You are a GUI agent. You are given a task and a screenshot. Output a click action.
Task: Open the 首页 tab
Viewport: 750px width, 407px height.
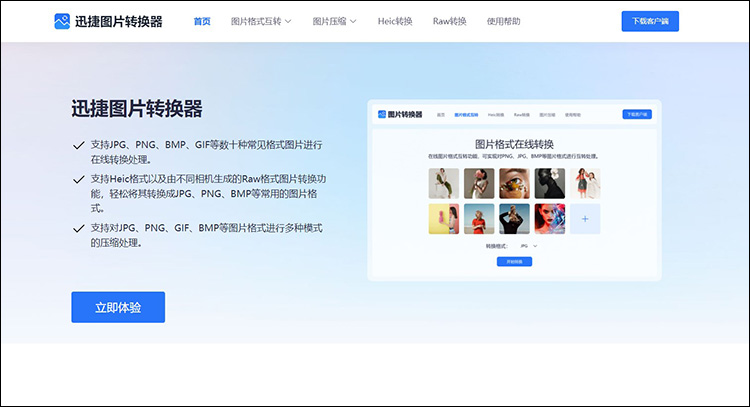[x=202, y=21]
